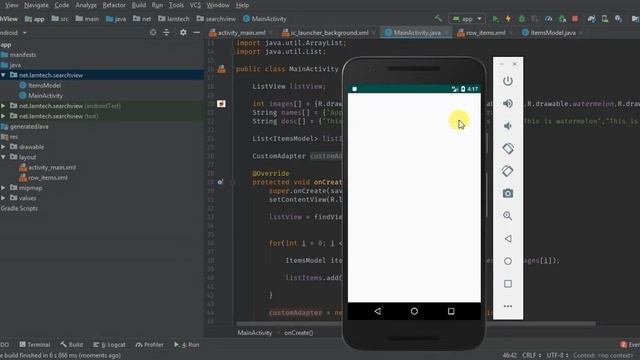Switch to activity_main.xml editor tab

[x=242, y=33]
